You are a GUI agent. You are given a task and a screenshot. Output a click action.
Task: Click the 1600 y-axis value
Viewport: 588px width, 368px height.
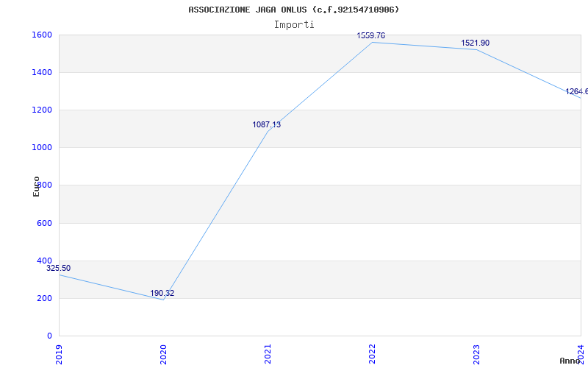42,35
